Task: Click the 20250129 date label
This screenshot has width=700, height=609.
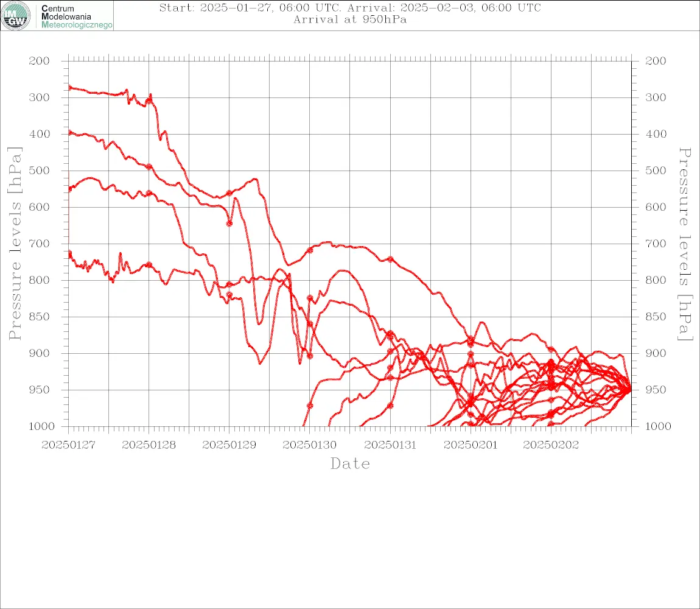Action: click(x=229, y=445)
